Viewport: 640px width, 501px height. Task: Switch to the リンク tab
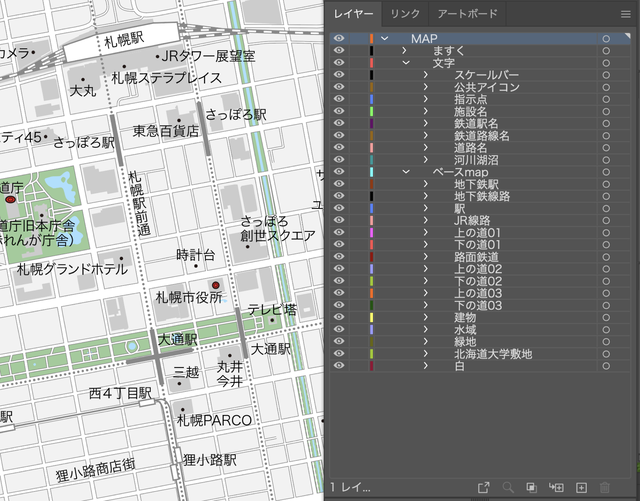point(405,14)
